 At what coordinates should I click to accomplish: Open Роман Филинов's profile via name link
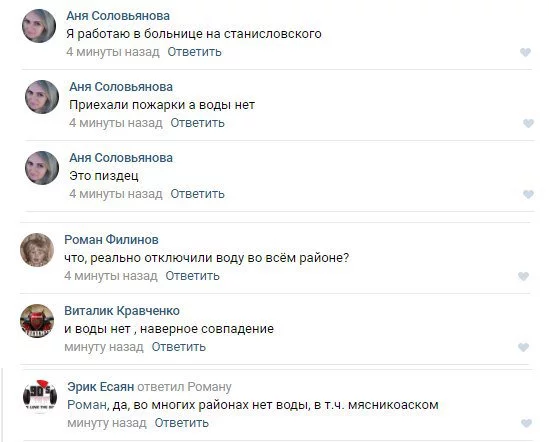[x=111, y=240]
